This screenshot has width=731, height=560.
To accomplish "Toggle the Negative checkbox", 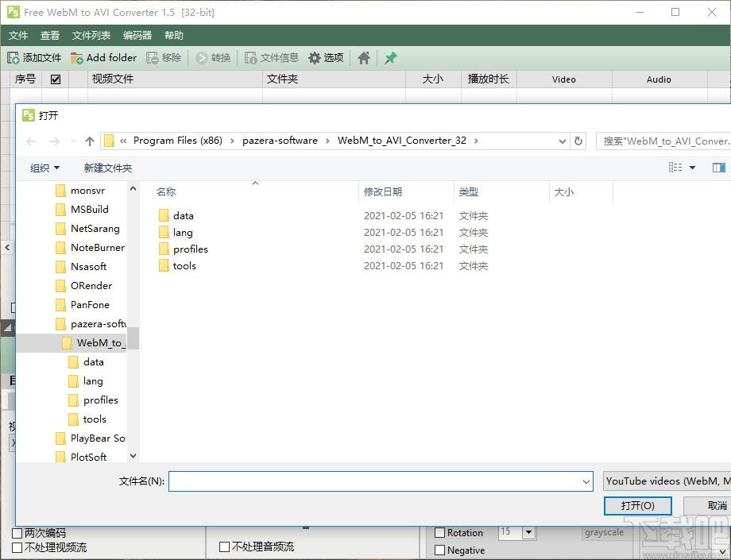I will [439, 550].
